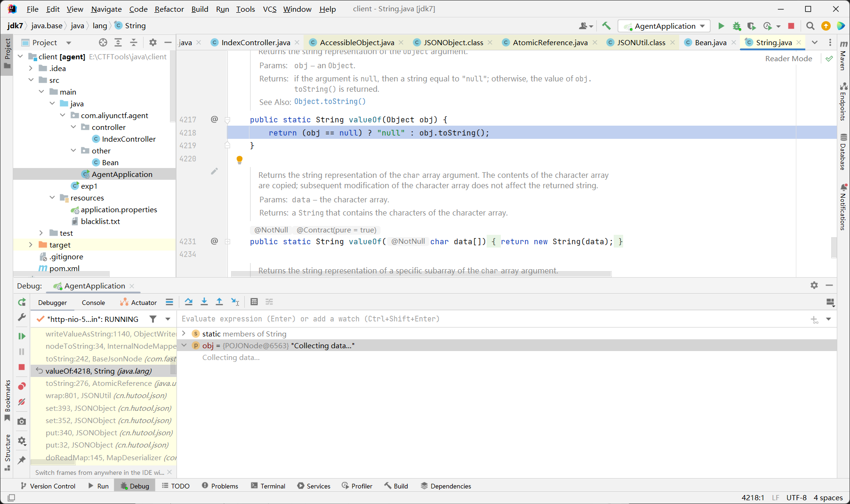This screenshot has width=850, height=504.
Task: Select the toString:276, AtomicReference frame
Action: point(104,383)
